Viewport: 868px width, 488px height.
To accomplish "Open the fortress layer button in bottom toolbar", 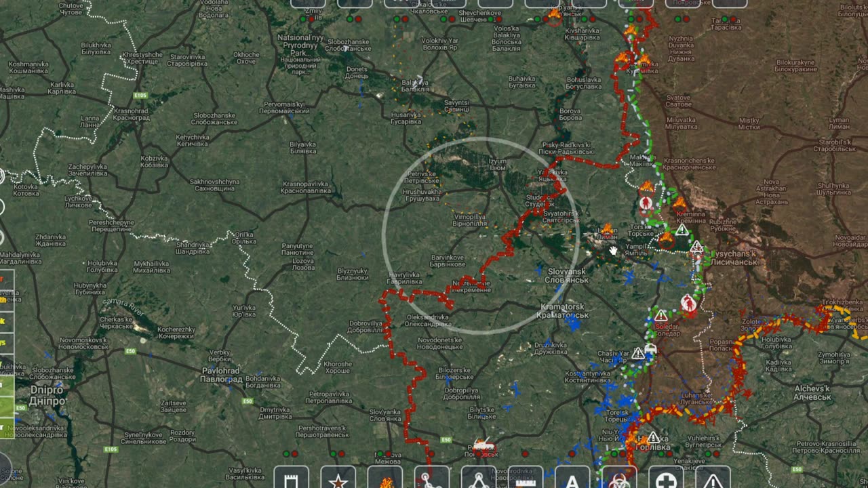I will click(292, 478).
